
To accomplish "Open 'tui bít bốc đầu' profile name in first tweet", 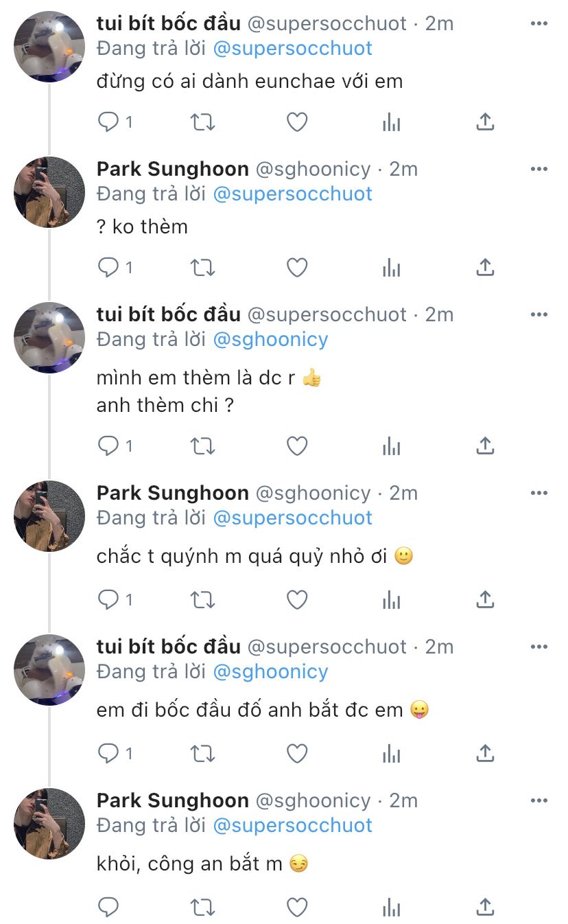I will click(169, 23).
